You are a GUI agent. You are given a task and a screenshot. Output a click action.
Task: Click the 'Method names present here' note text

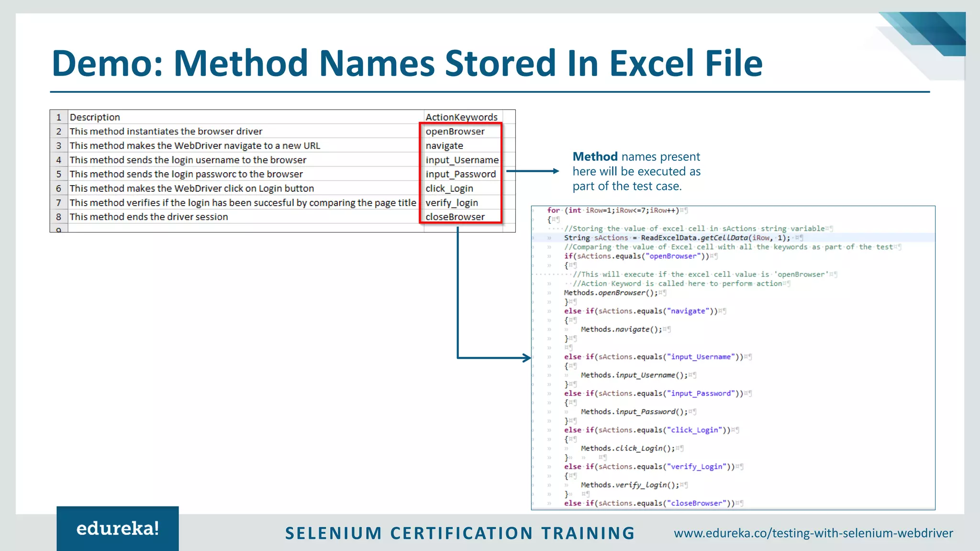click(637, 171)
